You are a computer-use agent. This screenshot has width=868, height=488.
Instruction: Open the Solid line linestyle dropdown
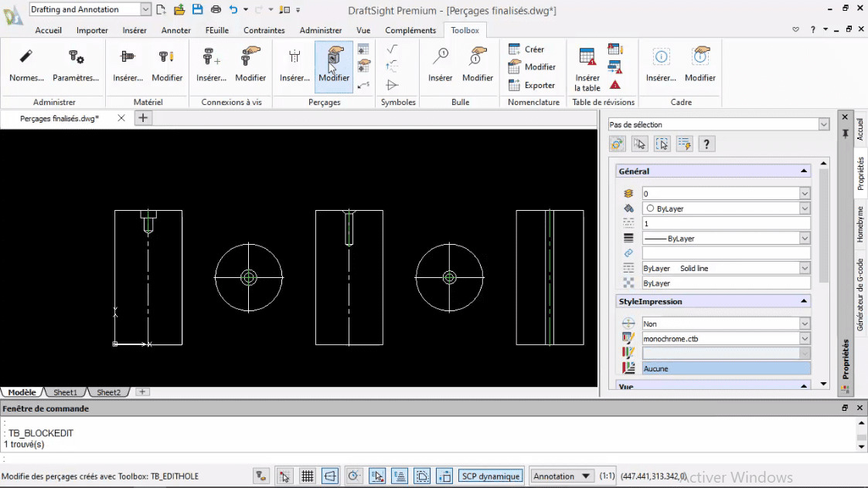805,269
